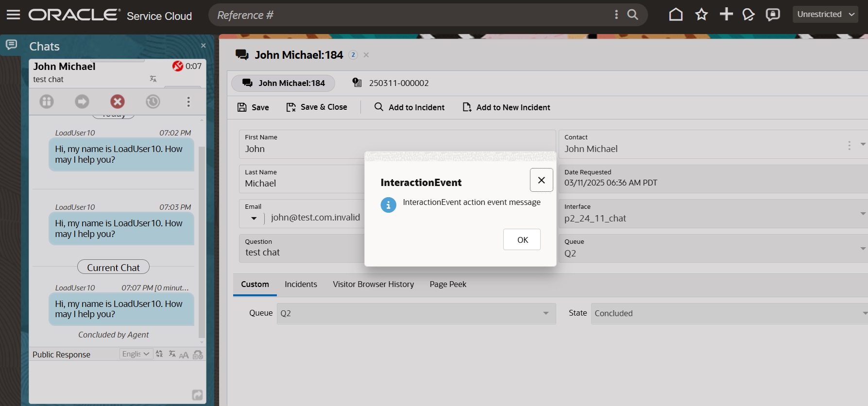The image size is (868, 406).
Task: Click OK in InteractionEvent dialog
Action: [x=522, y=240]
